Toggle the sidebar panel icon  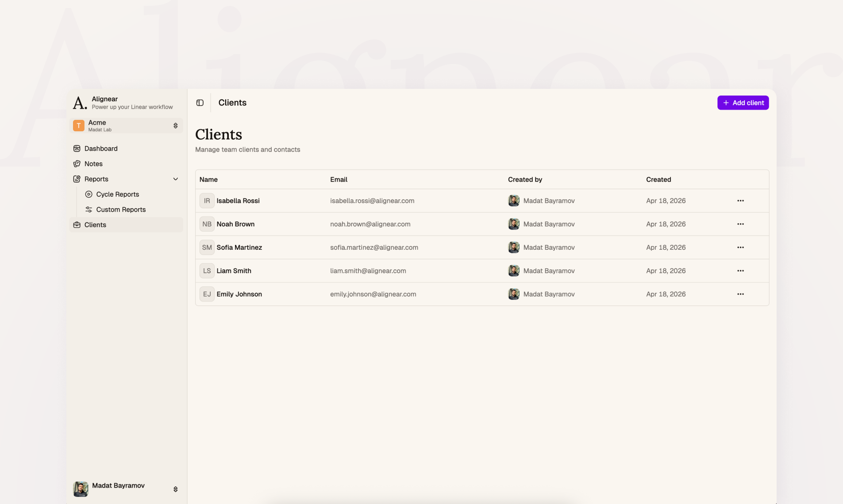(200, 103)
